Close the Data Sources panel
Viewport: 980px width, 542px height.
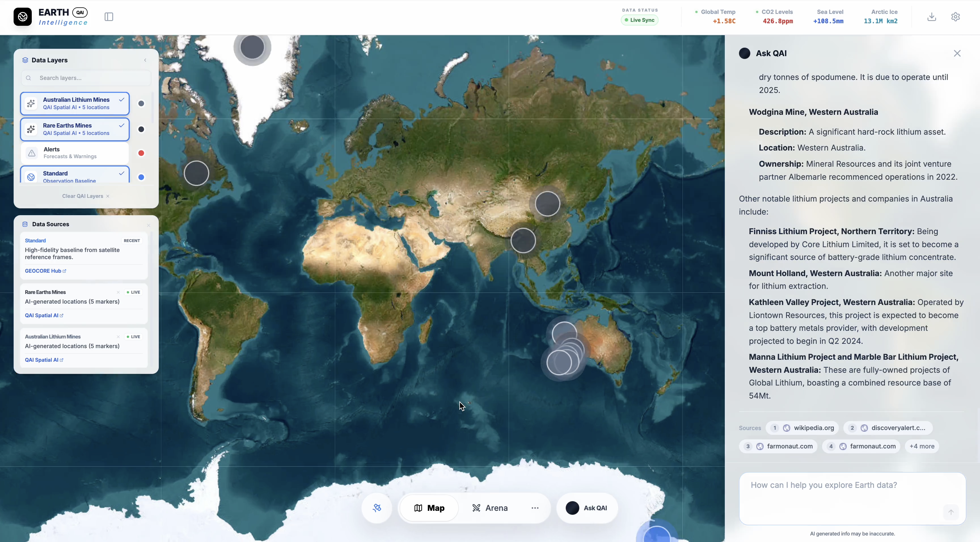click(x=149, y=225)
